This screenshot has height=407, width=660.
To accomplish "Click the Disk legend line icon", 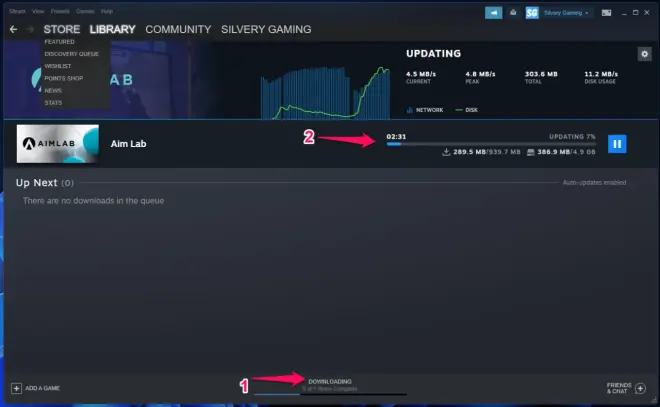I will 459,110.
